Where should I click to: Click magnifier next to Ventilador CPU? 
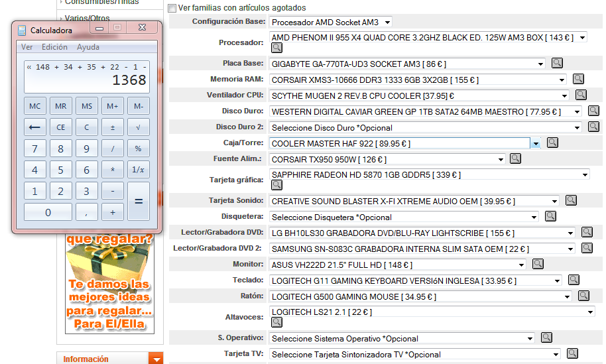[x=581, y=95]
